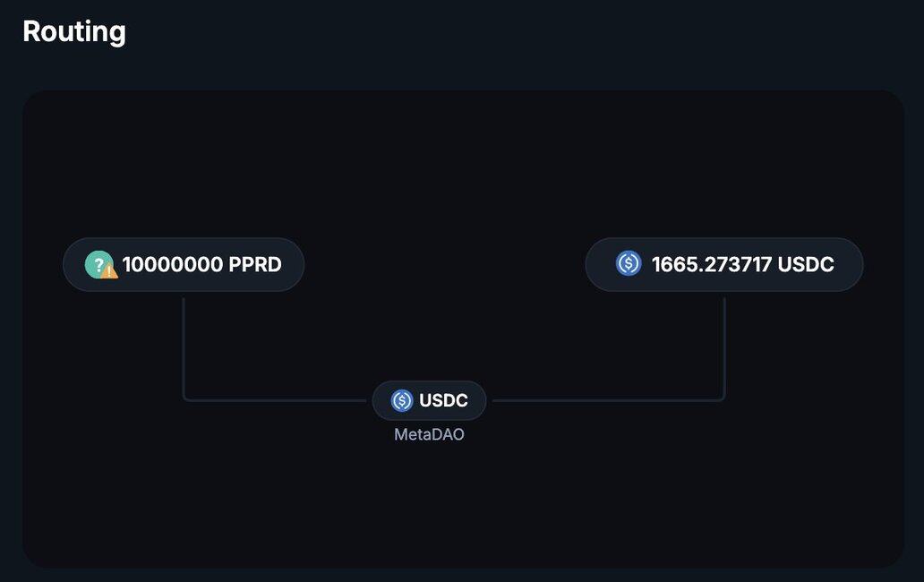Click the vertical connector below USDC output
The width and height of the screenshot is (924, 582).
(x=724, y=345)
